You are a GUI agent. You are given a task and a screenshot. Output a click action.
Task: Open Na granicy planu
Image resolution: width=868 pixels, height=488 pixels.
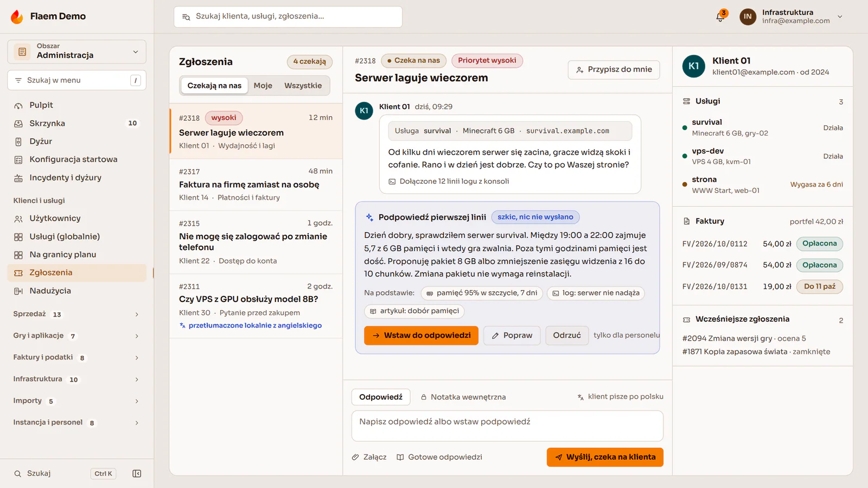coord(77,254)
